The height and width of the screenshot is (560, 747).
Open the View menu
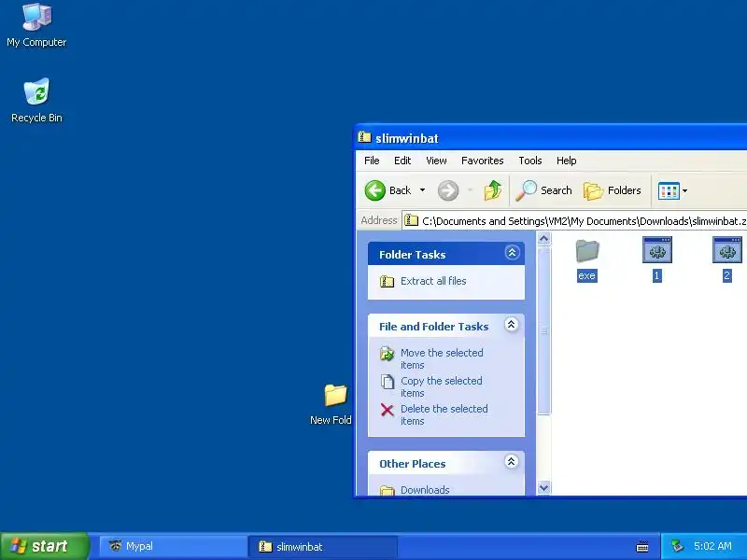coord(436,161)
